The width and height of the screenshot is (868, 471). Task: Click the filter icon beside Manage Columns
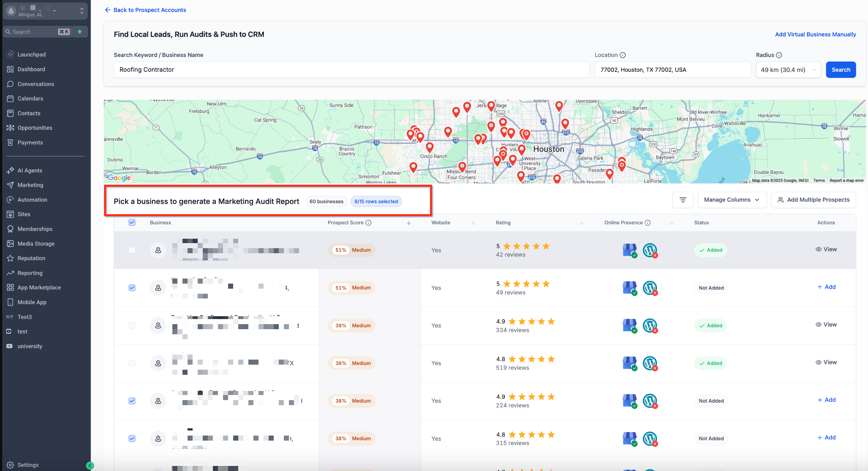(x=682, y=200)
